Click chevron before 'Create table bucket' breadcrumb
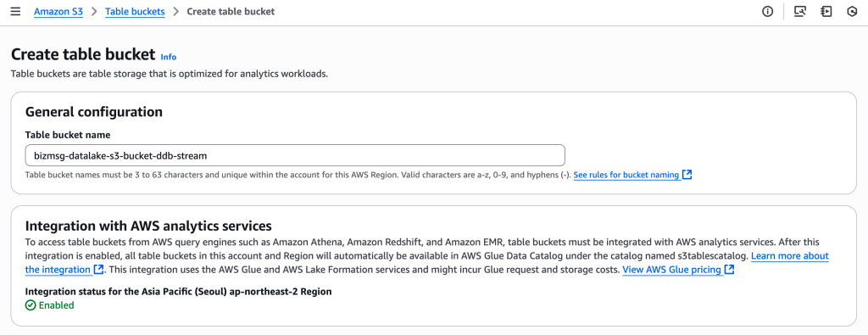 coord(176,12)
